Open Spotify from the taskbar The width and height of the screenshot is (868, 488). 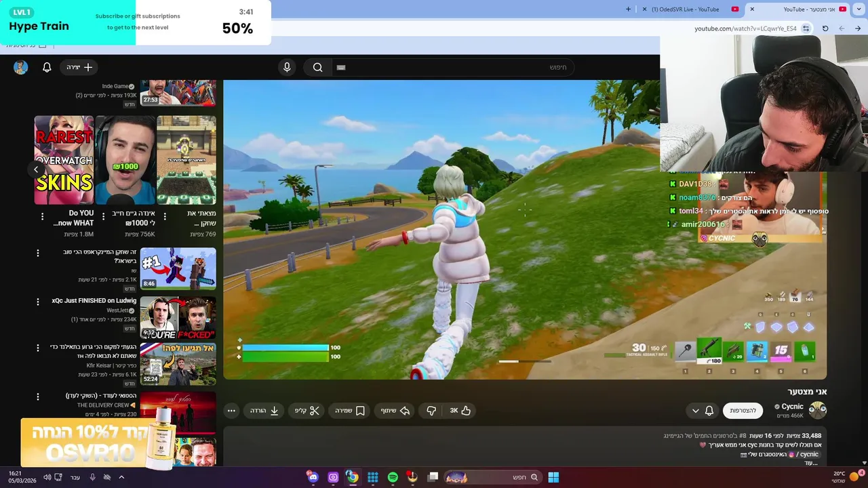coord(393,477)
